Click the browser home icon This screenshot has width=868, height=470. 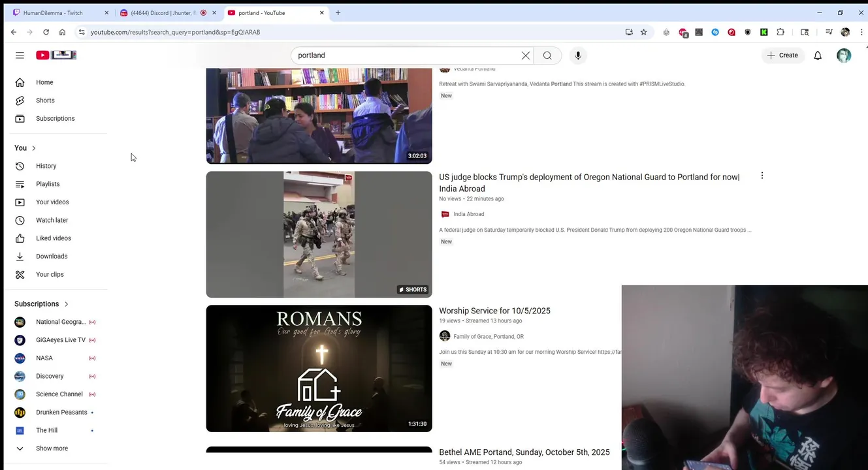coord(62,32)
